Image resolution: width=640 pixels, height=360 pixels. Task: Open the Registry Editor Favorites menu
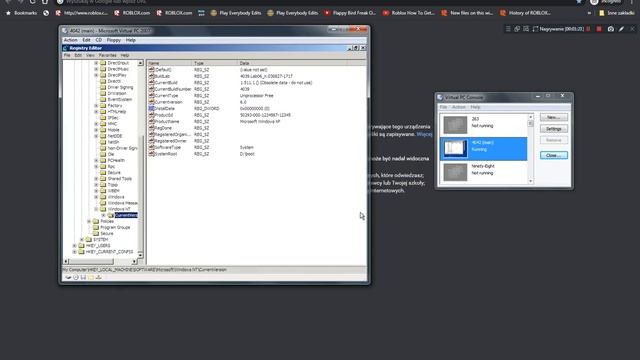[107, 55]
